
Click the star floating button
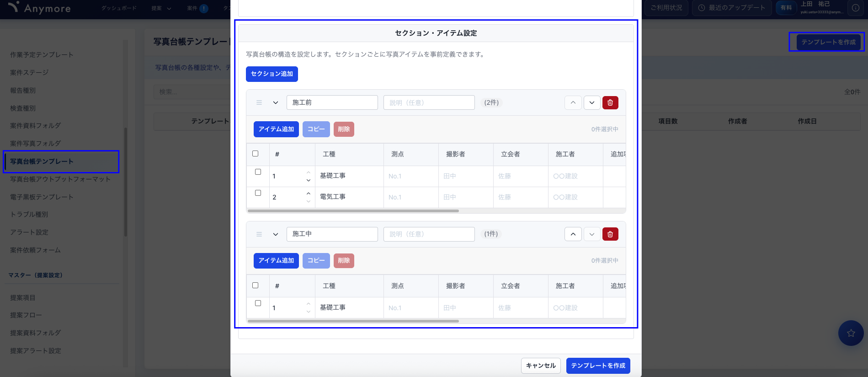(x=851, y=333)
